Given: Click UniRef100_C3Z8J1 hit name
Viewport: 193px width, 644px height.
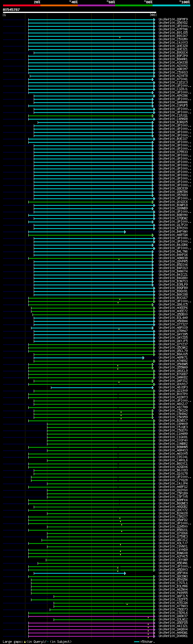Looking at the screenshot, I should tap(173, 89).
